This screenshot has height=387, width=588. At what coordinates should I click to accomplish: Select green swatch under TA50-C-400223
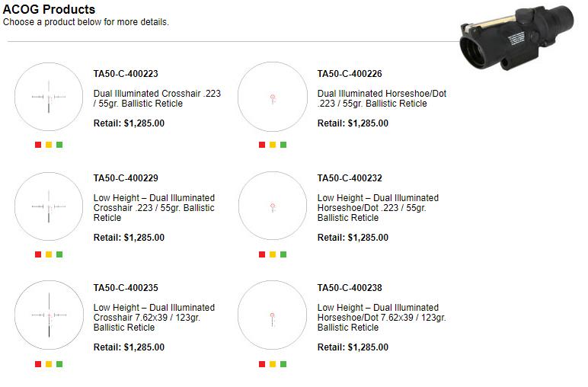click(x=59, y=145)
